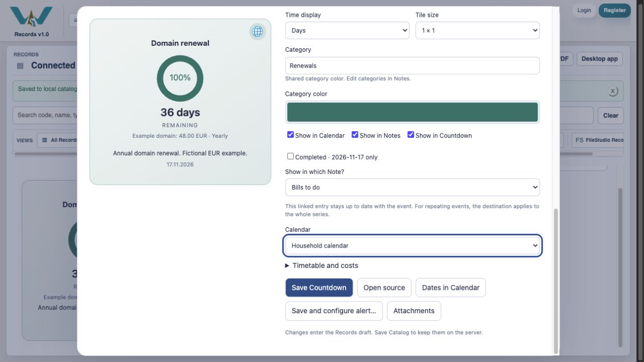Open Attachments

[414, 311]
